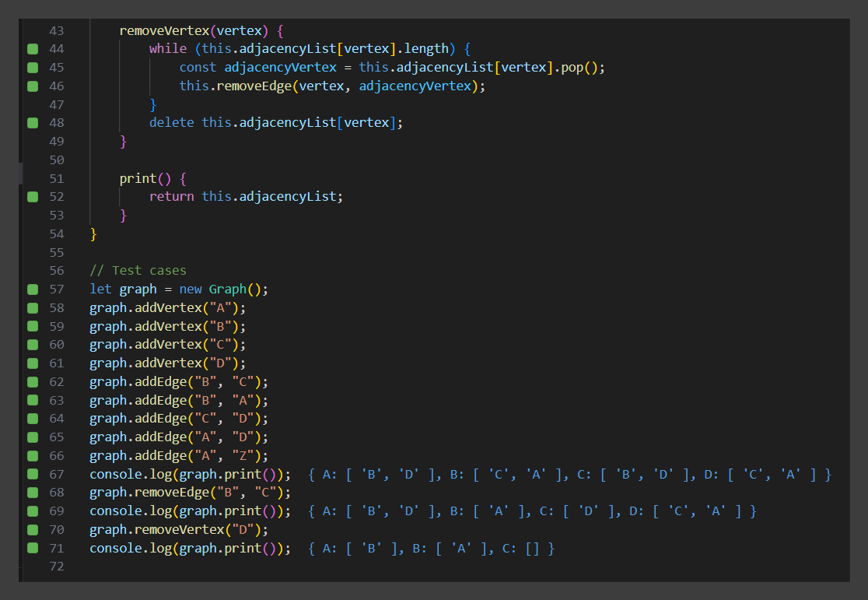
Task: Click graph.addVertex("B") line
Action: (168, 326)
